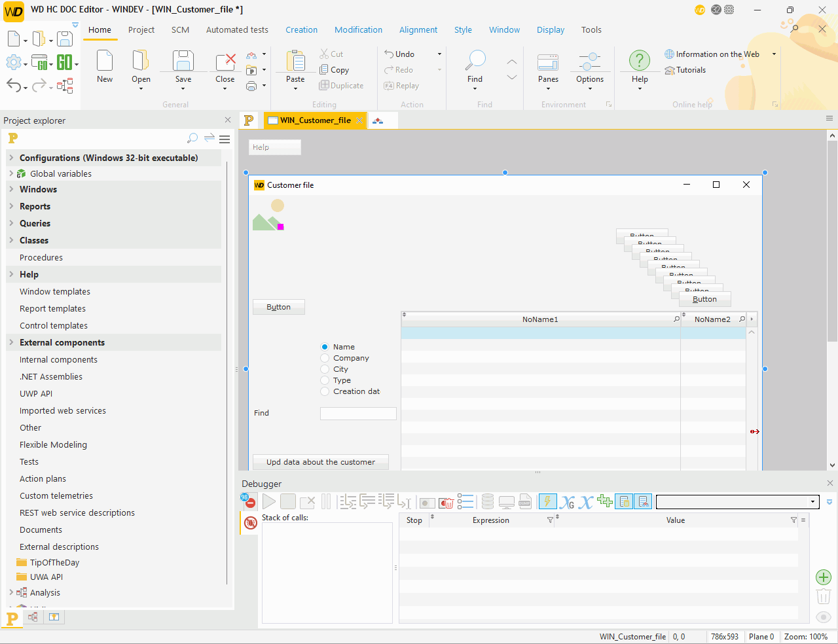Open the Project ribbon tab
The width and height of the screenshot is (838, 644).
[x=141, y=30]
